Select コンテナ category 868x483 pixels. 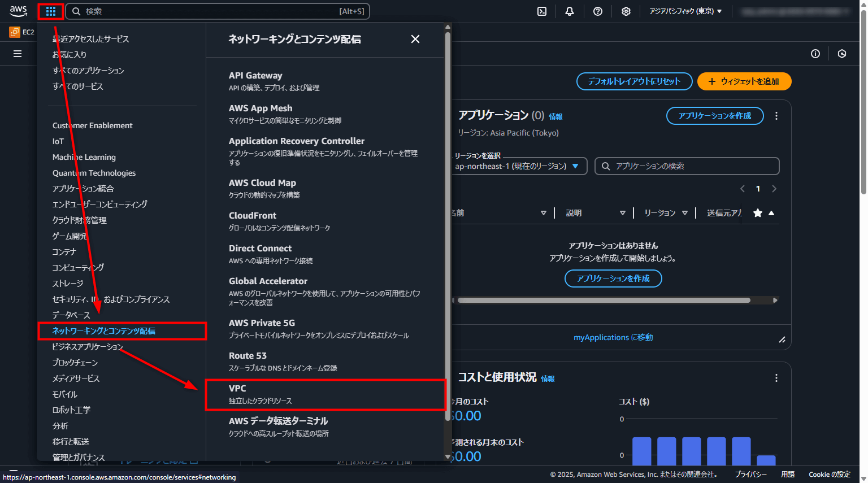click(x=64, y=252)
